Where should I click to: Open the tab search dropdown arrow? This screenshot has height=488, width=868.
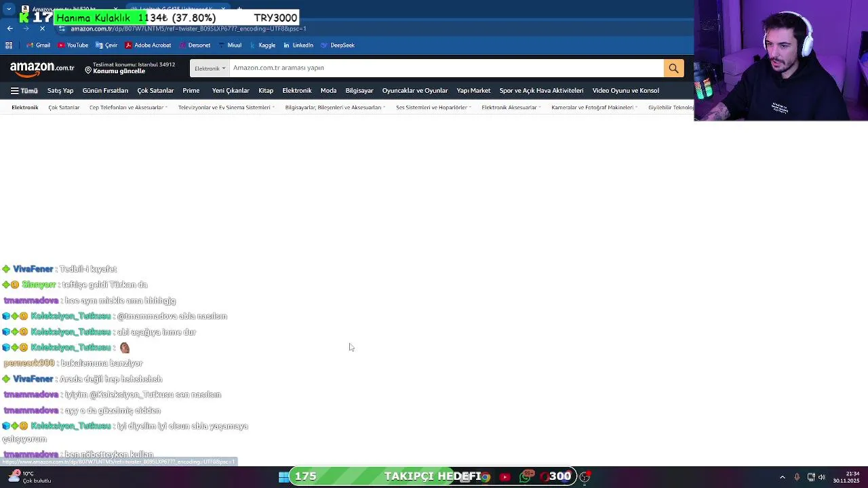pyautogui.click(x=9, y=9)
